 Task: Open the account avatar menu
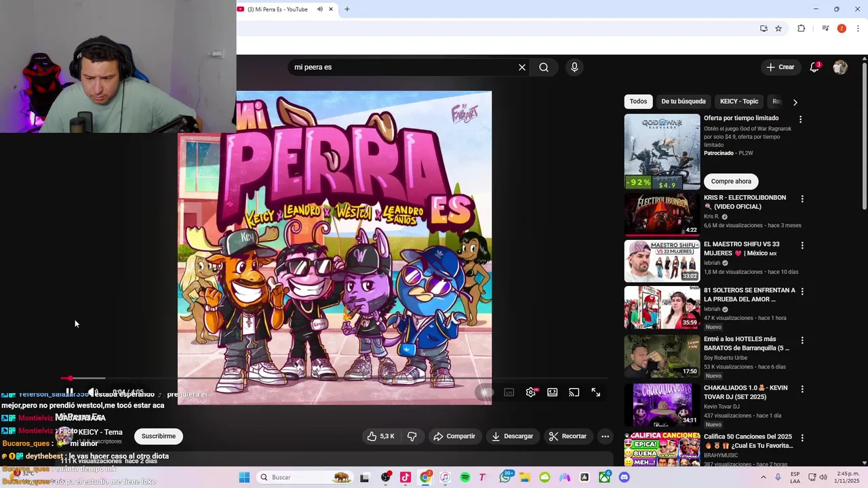(x=840, y=67)
